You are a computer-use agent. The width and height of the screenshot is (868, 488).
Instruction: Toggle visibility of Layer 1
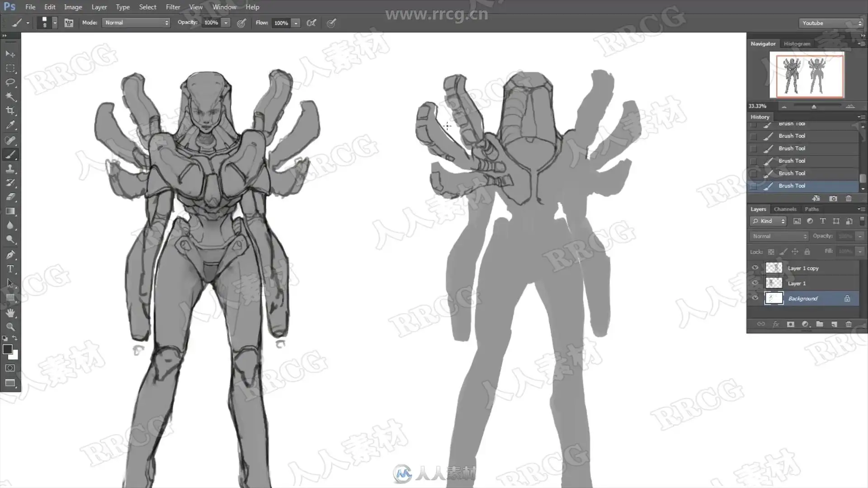[755, 283]
